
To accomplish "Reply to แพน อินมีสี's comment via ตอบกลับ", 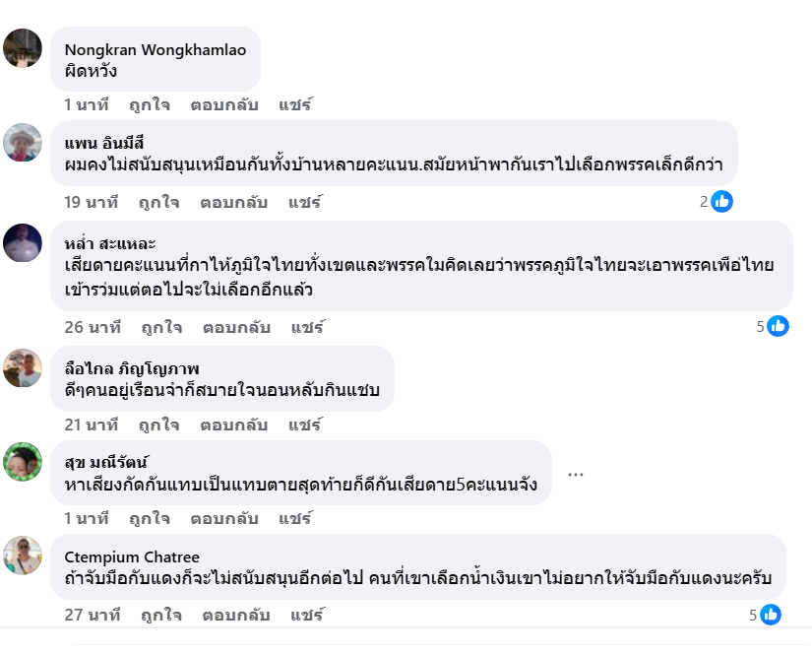I will (234, 202).
